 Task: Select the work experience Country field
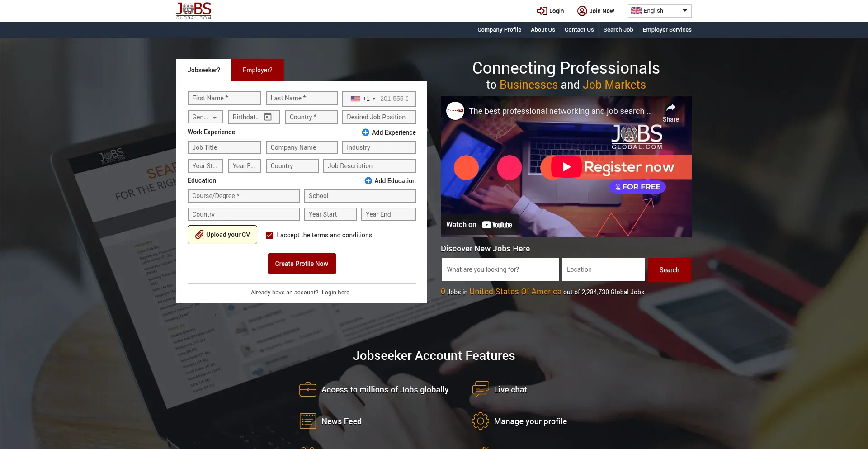pos(292,166)
